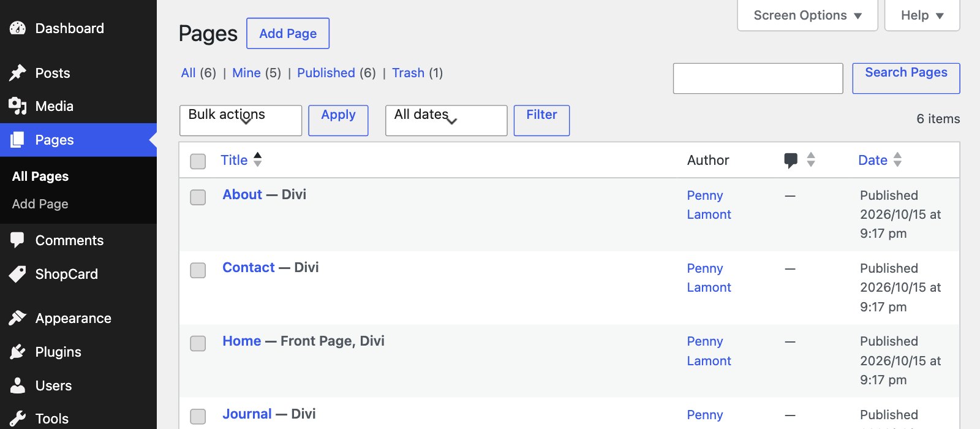Viewport: 980px width, 429px height.
Task: Filter by All (6) pages link
Action: (x=198, y=73)
